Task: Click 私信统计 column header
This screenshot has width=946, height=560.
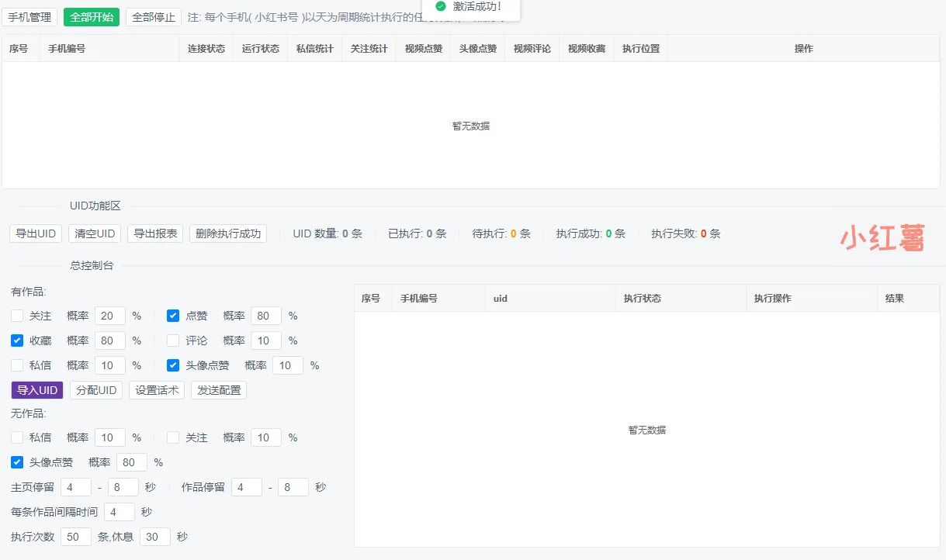Action: point(315,48)
